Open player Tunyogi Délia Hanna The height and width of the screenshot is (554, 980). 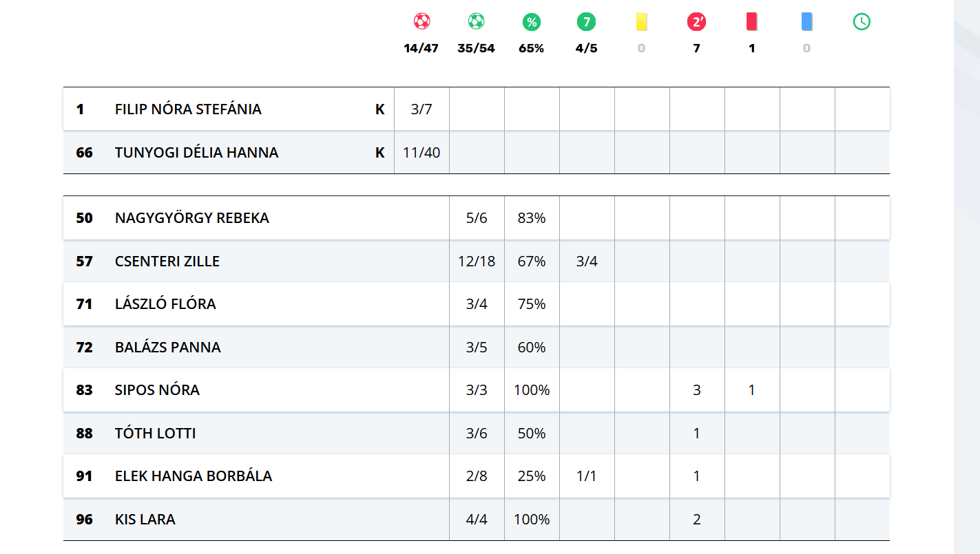pos(196,153)
